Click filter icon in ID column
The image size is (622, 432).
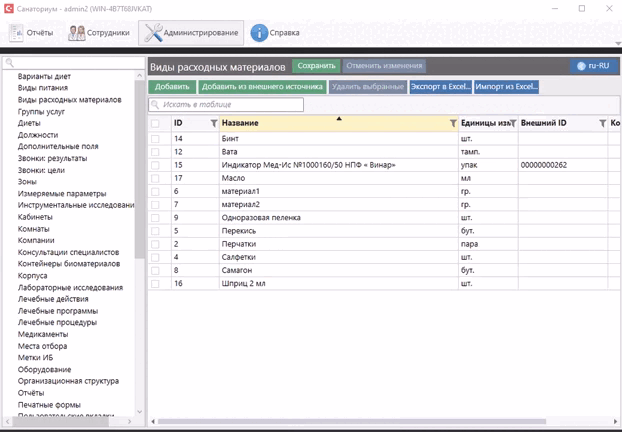(213, 123)
